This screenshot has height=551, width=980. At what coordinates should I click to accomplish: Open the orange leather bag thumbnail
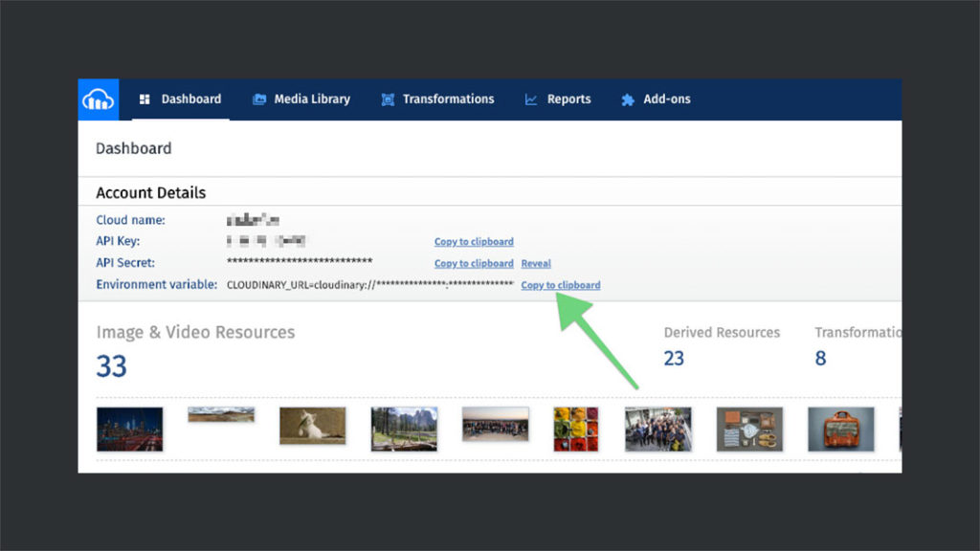(840, 430)
